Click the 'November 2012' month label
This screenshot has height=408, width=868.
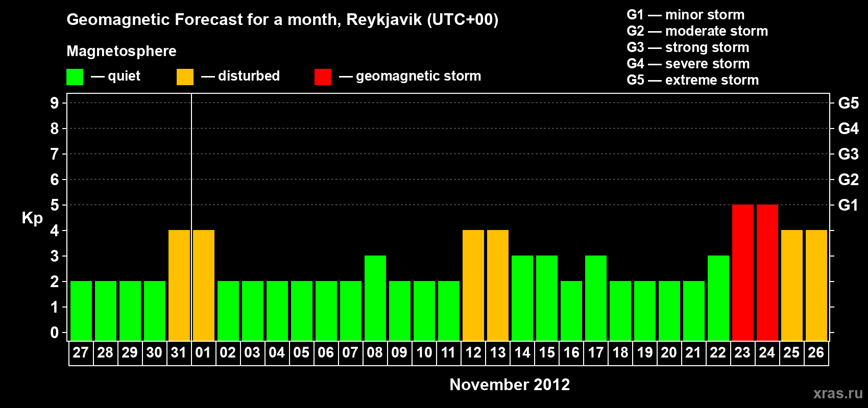(510, 385)
